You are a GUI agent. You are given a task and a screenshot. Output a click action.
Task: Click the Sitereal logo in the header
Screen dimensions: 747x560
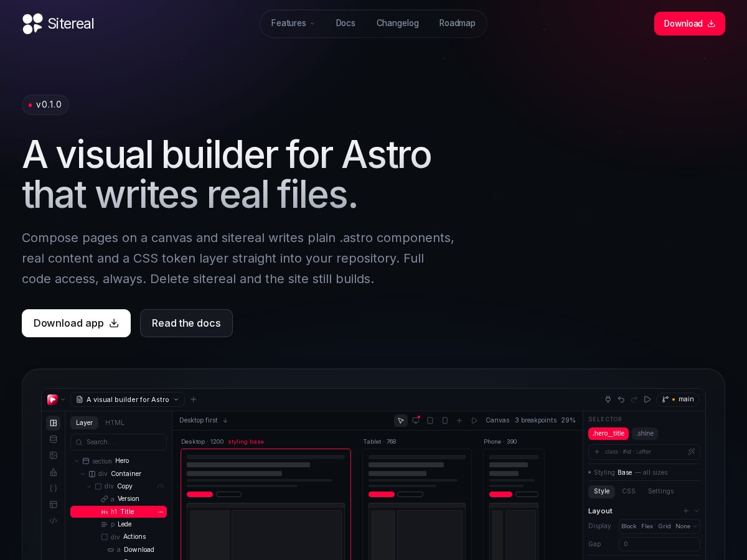58,24
